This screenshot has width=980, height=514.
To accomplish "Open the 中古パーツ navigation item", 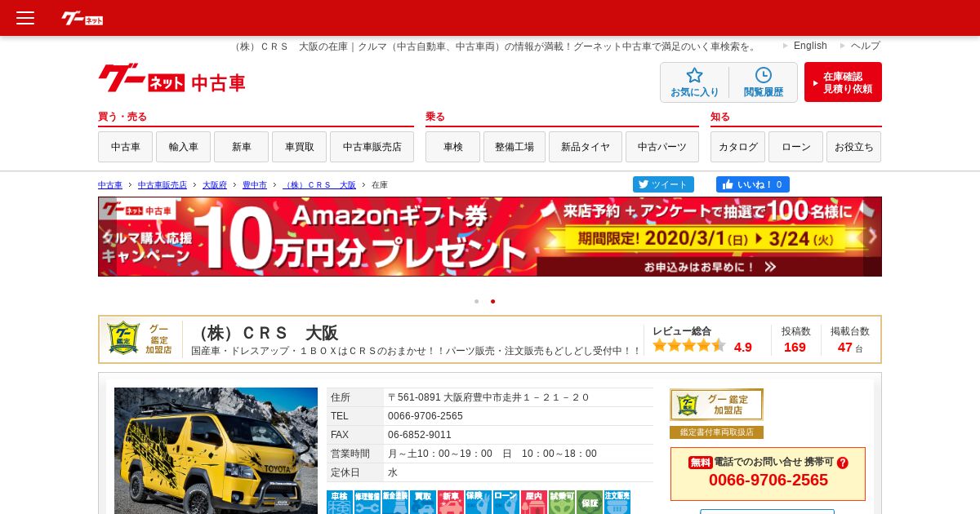I will tap(662, 147).
